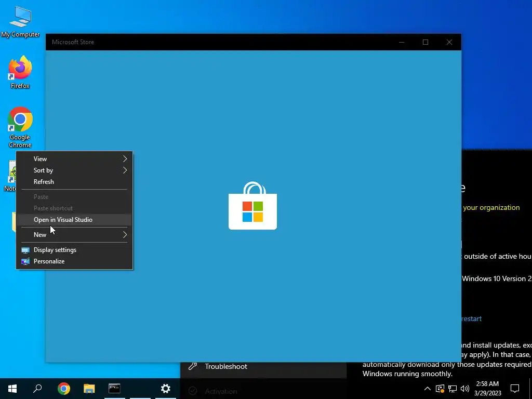Viewport: 532px width, 399px height.
Task: Open Display settings from context menu
Action: (74, 250)
